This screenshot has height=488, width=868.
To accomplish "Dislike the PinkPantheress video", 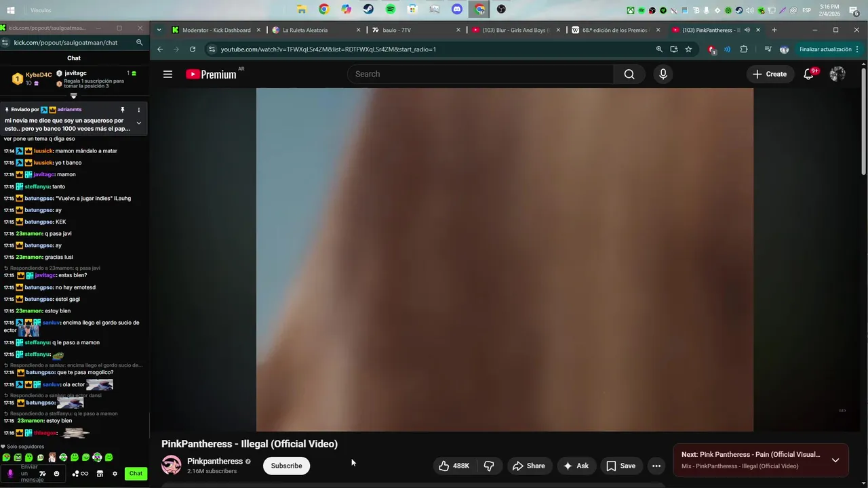I will tap(489, 466).
